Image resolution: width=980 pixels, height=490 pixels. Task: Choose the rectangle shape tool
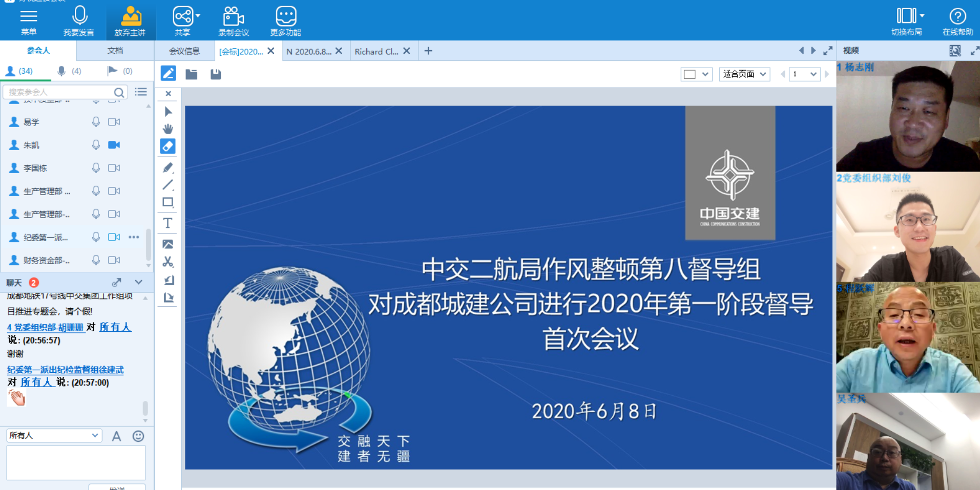pyautogui.click(x=168, y=202)
